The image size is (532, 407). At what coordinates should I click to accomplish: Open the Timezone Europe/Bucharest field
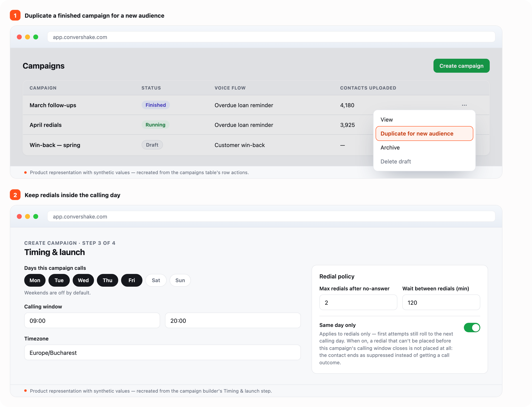(x=163, y=353)
